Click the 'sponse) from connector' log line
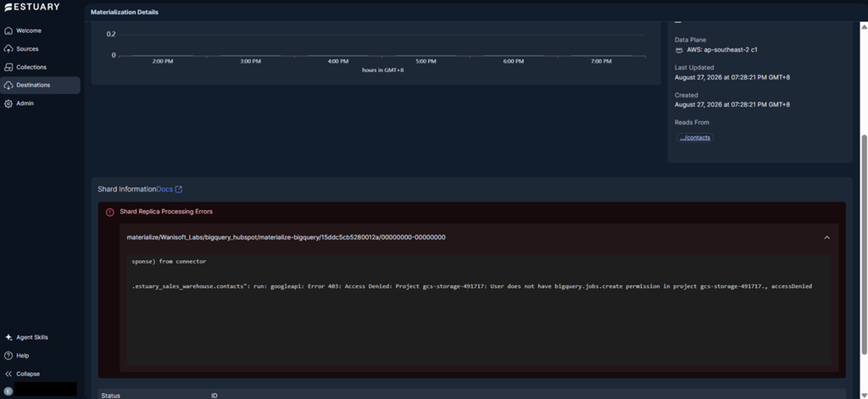Screen dimensions: 868x399 [x=169, y=261]
